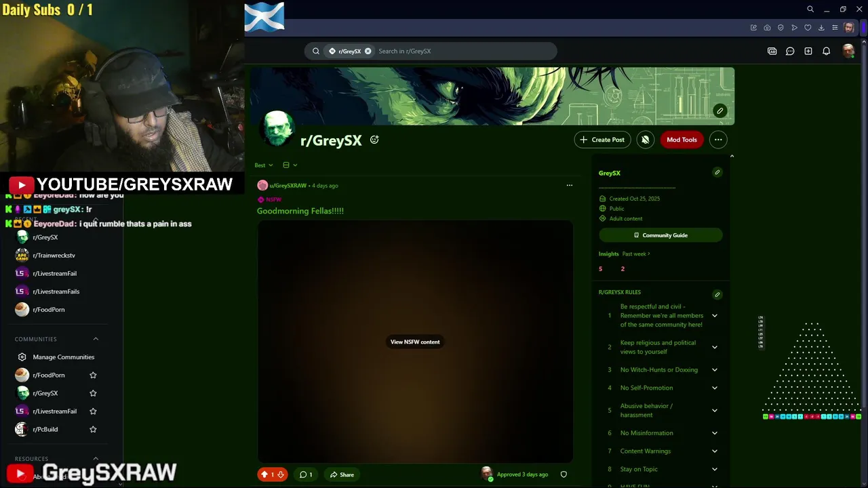This screenshot has height=488, width=868.
Task: Click the sidebar scroll-up arrow
Action: tap(732, 157)
